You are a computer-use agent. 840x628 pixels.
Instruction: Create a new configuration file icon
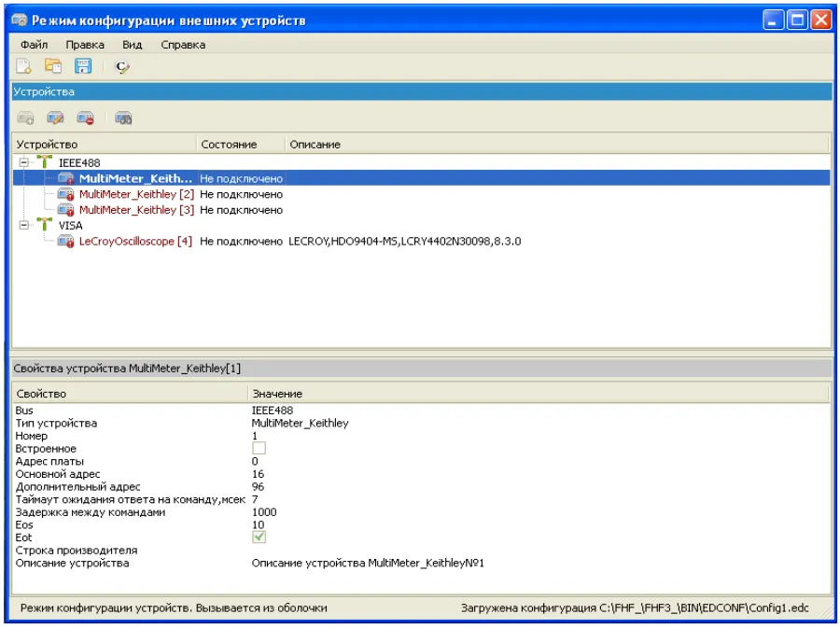[23, 66]
